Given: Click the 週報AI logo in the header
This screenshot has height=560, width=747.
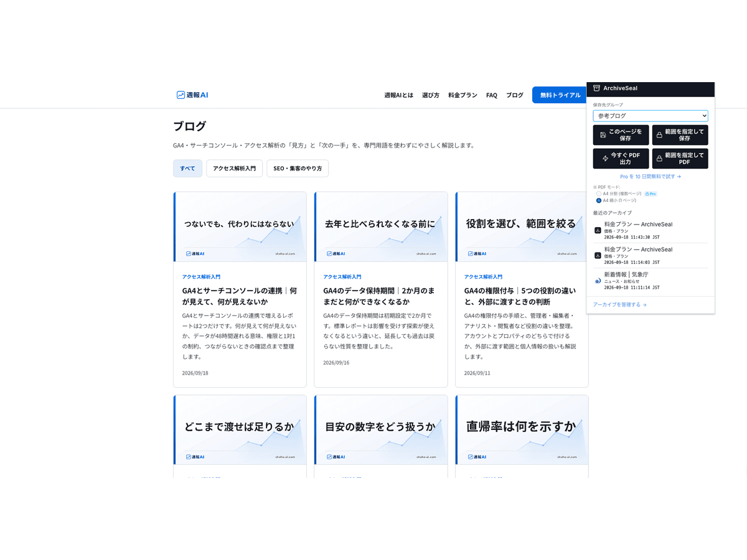Looking at the screenshot, I should tap(192, 95).
